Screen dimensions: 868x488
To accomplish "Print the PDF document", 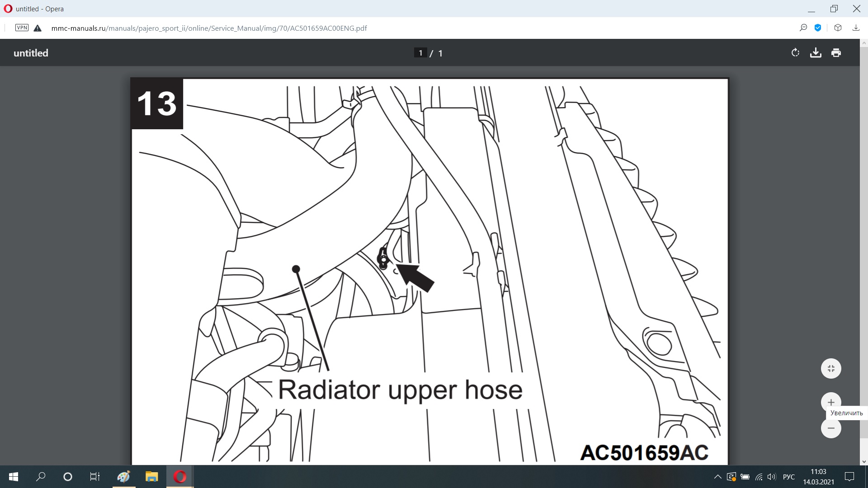I will pos(836,53).
